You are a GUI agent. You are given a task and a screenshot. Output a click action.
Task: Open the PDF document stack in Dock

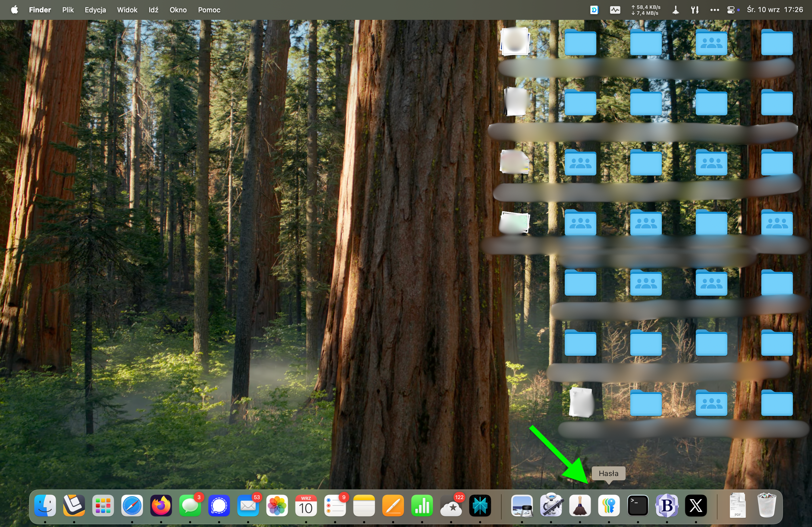[x=737, y=505]
